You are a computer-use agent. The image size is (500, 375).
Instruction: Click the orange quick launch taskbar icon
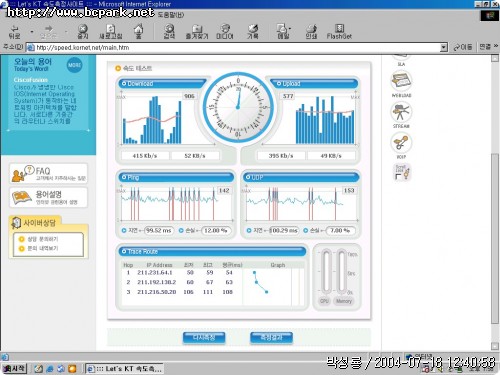tap(72, 369)
